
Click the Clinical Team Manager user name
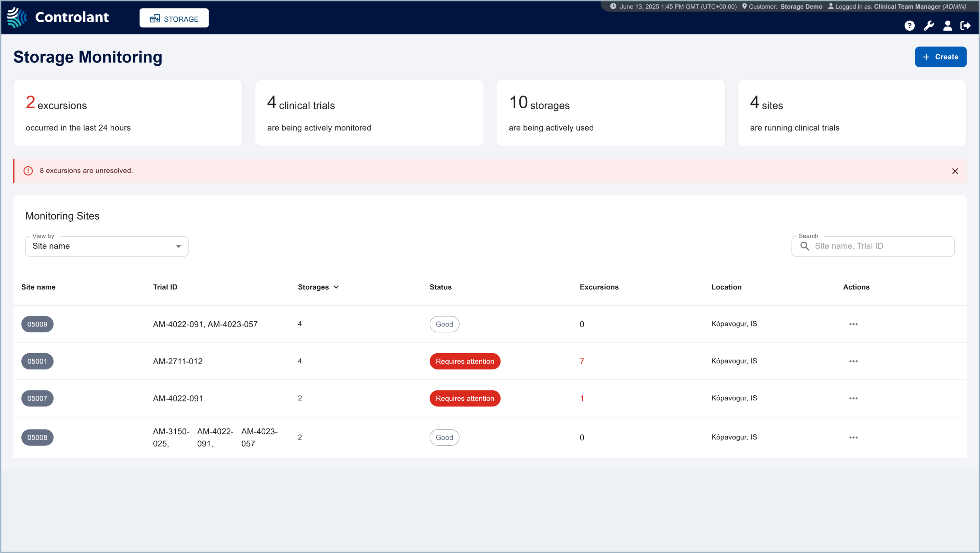pos(907,7)
